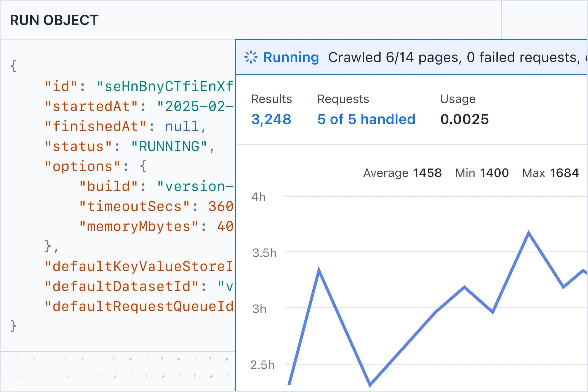
Task: Click the Running spinner icon
Action: (251, 57)
